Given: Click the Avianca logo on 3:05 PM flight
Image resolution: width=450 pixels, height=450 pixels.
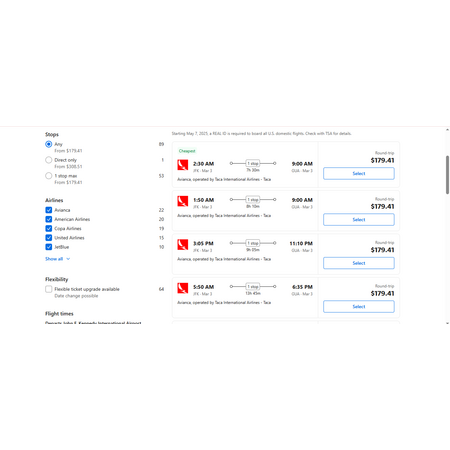Looking at the screenshot, I should point(183,245).
